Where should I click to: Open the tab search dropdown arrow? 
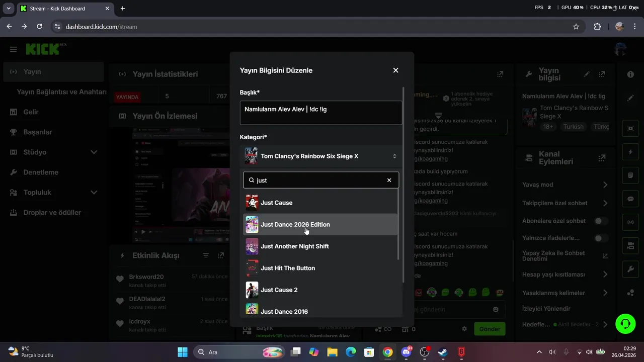[9, 9]
